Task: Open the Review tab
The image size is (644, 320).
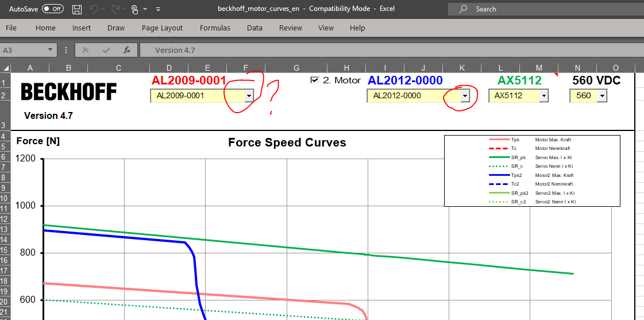Action: pos(291,28)
